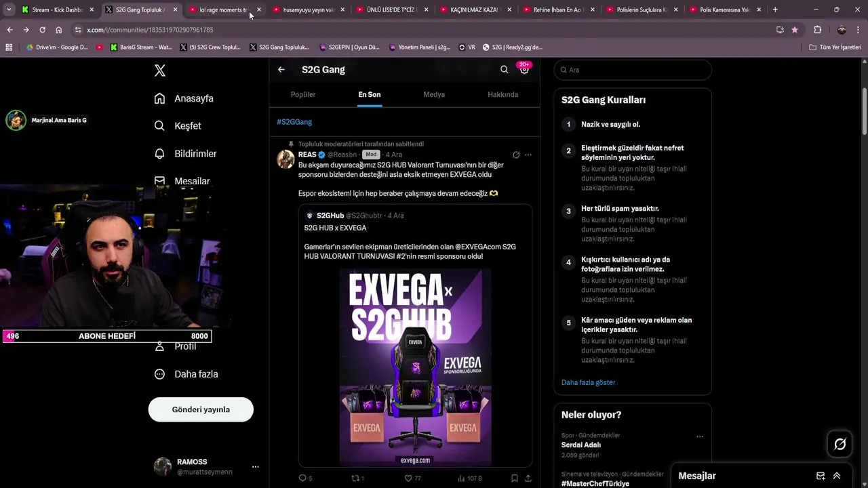Open Grok icon on REAS post
868x488 pixels.
516,155
